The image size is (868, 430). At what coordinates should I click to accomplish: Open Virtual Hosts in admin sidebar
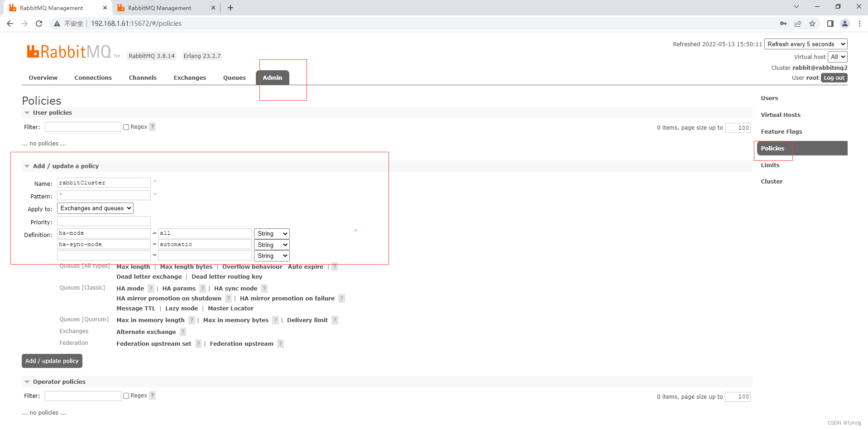(781, 115)
